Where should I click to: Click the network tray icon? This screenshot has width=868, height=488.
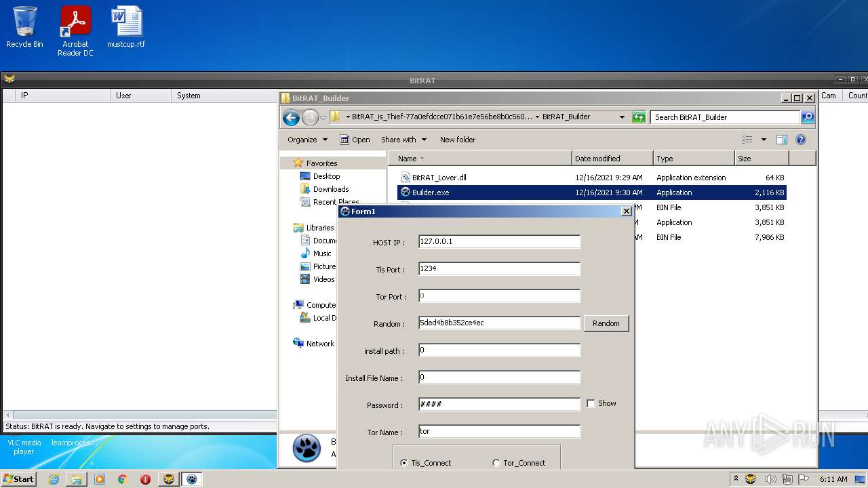pos(789,479)
